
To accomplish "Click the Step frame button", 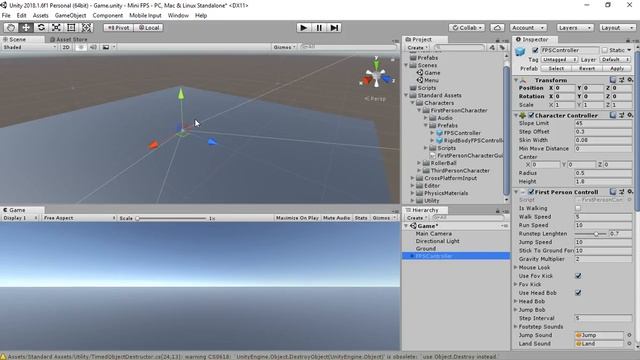I will coord(334,27).
